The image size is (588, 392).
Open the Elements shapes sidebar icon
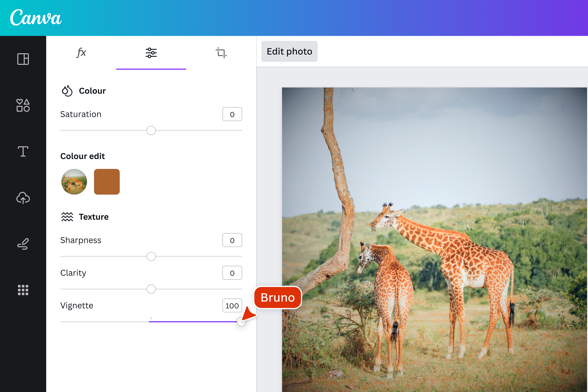point(23,105)
